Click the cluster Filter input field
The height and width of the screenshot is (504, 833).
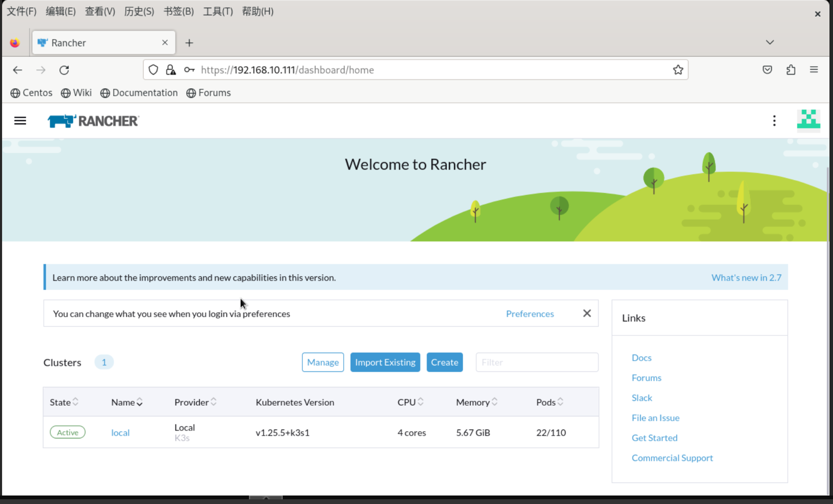pyautogui.click(x=537, y=362)
